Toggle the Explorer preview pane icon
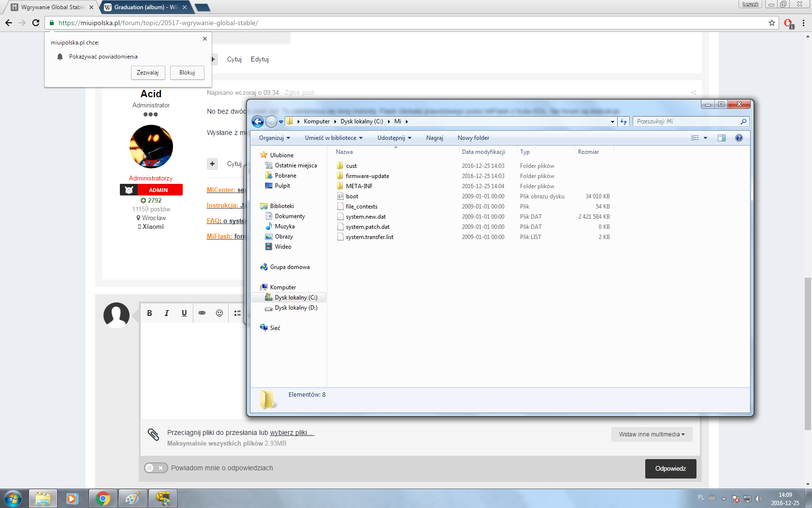The image size is (812, 508). (x=721, y=138)
